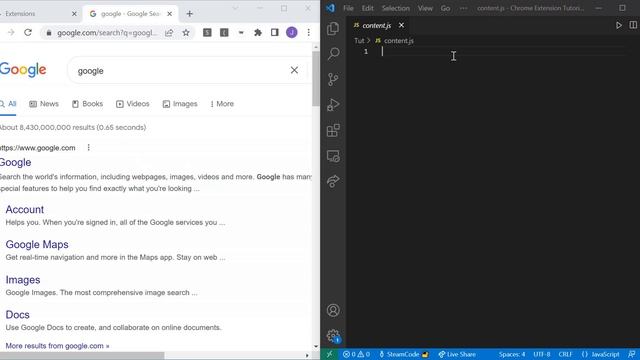Open the Remote Explorer view
The image size is (640, 360).
coord(333,156)
